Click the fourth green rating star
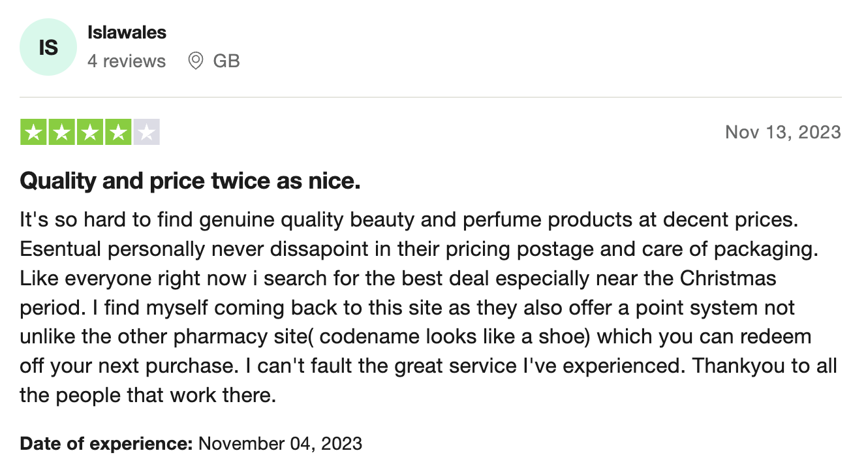Image resolution: width=868 pixels, height=470 pixels. click(118, 133)
